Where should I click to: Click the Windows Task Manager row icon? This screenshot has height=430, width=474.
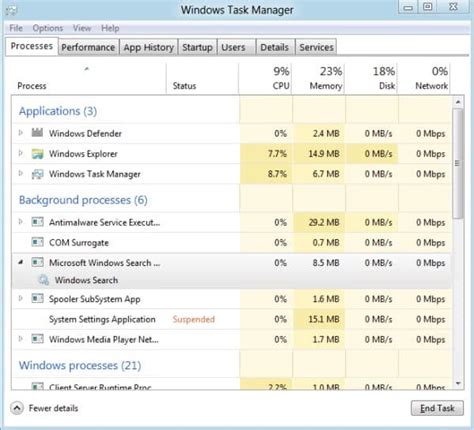(x=37, y=174)
